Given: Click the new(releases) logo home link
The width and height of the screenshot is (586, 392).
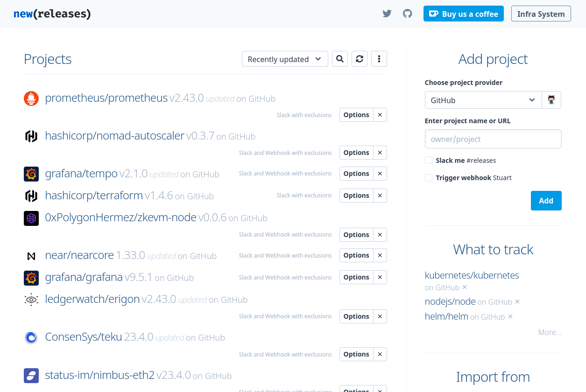Looking at the screenshot, I should [x=52, y=14].
